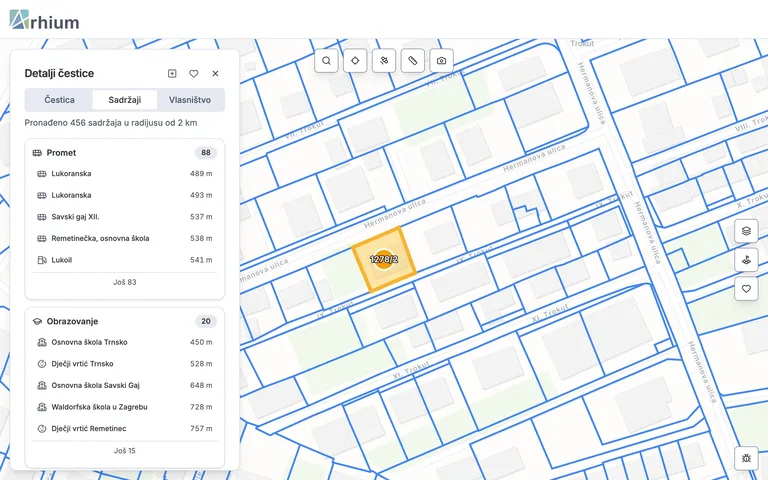Select the Sadržaji tab
The height and width of the screenshot is (480, 768).
click(x=124, y=100)
